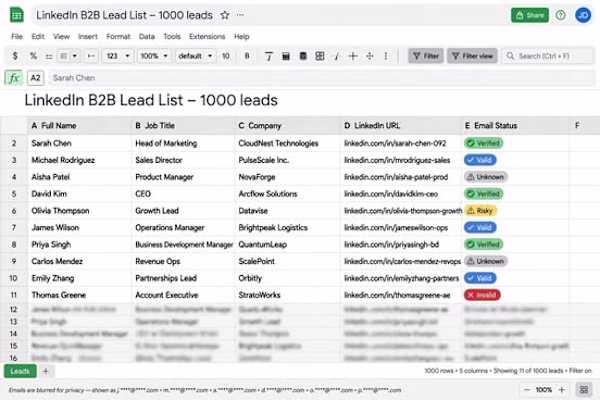Open the Data menu
Viewport: 600px width, 400px height.
point(147,37)
